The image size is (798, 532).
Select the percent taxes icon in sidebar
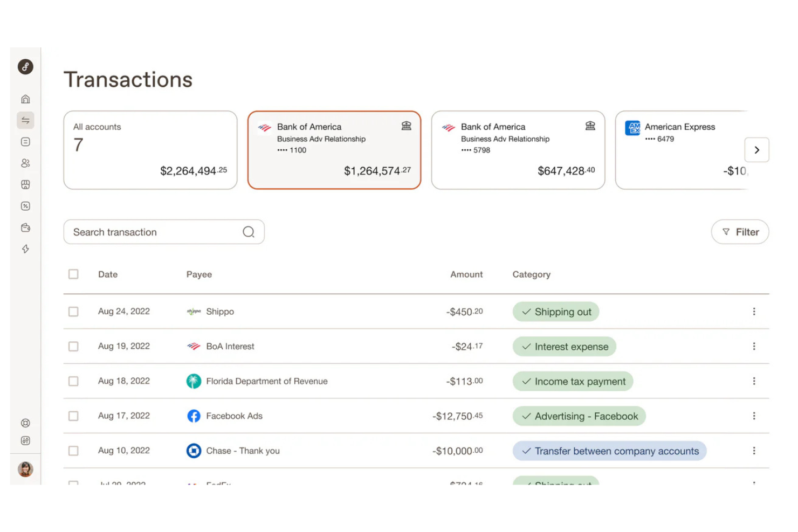[25, 206]
